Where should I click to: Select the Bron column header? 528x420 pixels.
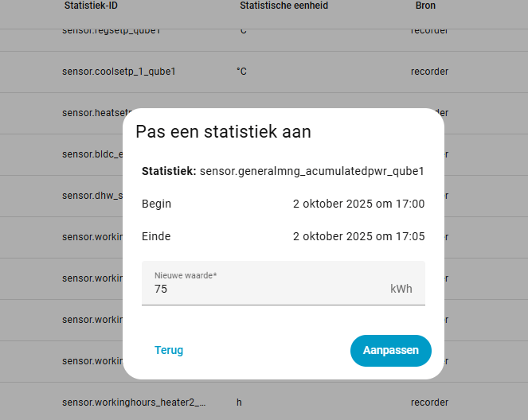pyautogui.click(x=425, y=6)
